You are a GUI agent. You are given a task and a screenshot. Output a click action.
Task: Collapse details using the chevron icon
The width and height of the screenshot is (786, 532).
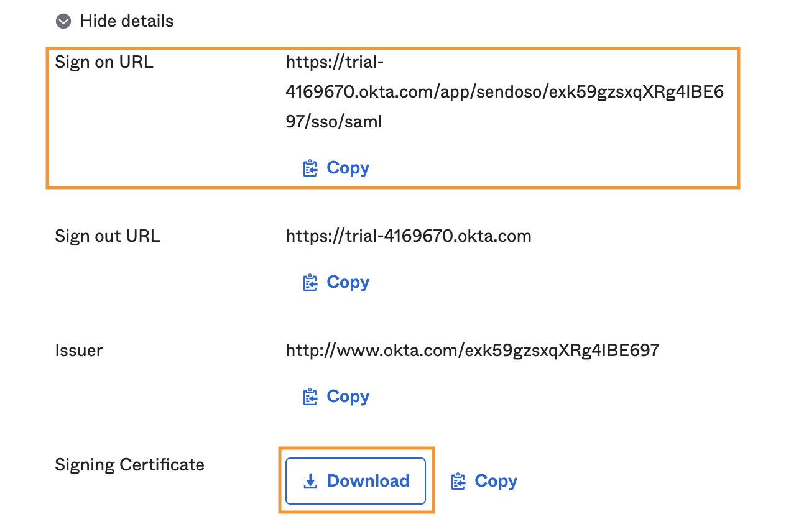point(63,22)
